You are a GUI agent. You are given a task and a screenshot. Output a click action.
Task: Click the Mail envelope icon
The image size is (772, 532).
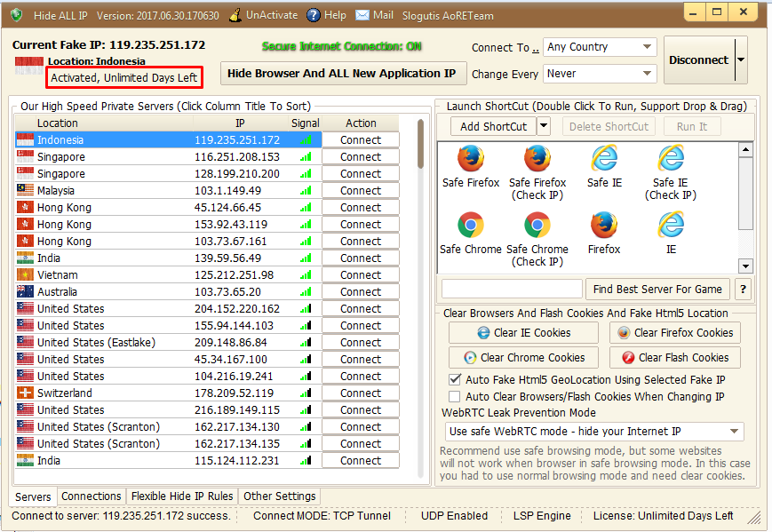coord(362,15)
